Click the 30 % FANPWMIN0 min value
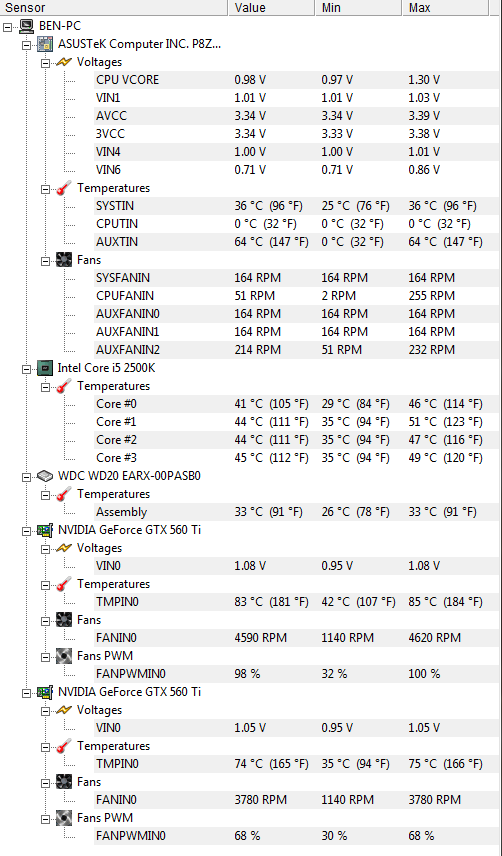Image resolution: width=502 pixels, height=856 pixels. [x=334, y=836]
